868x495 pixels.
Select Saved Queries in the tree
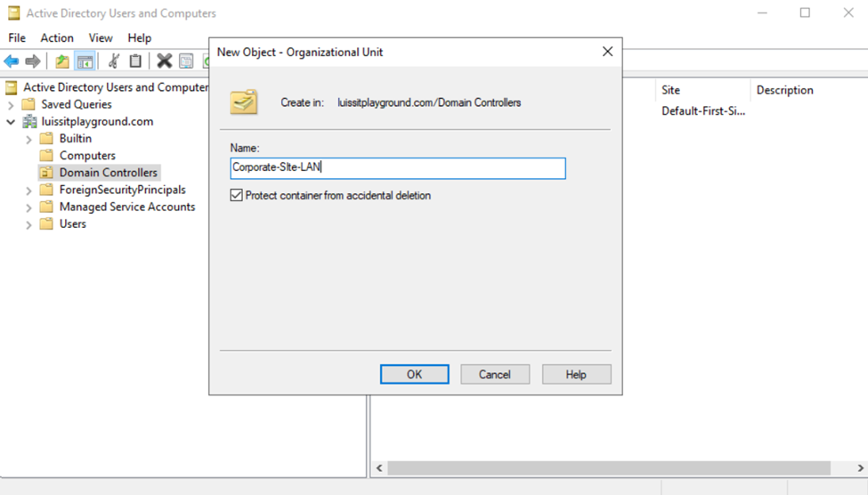(77, 104)
